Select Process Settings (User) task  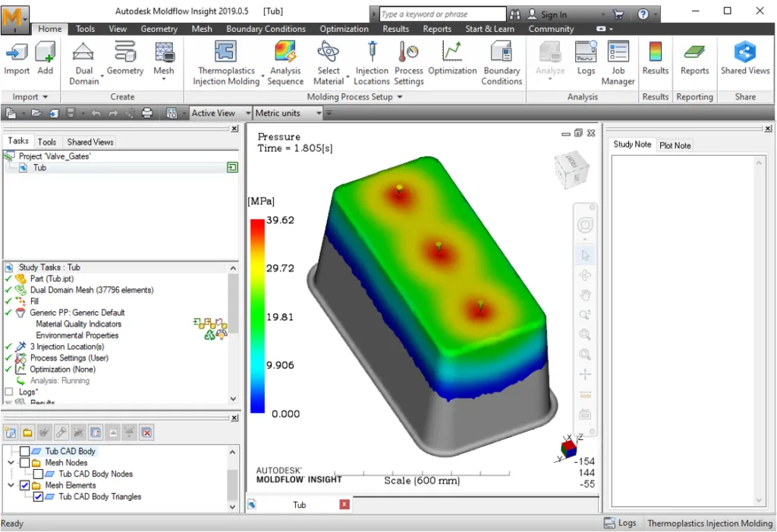(69, 358)
